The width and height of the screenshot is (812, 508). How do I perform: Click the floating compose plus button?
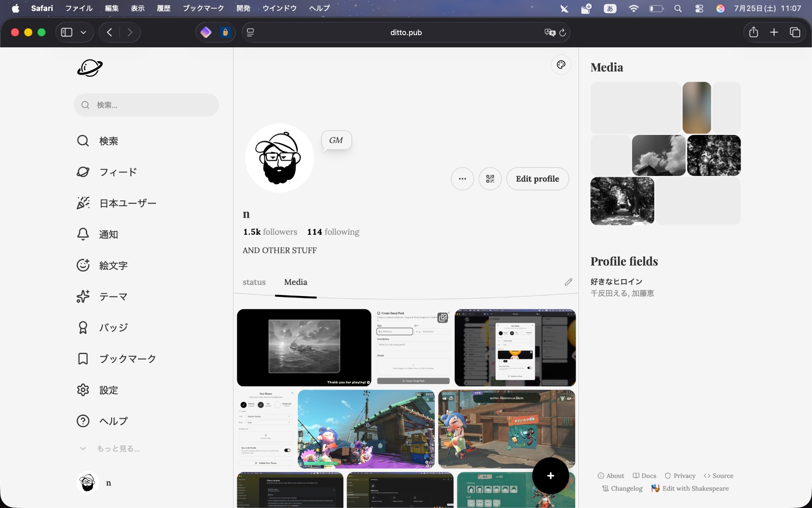point(551,476)
